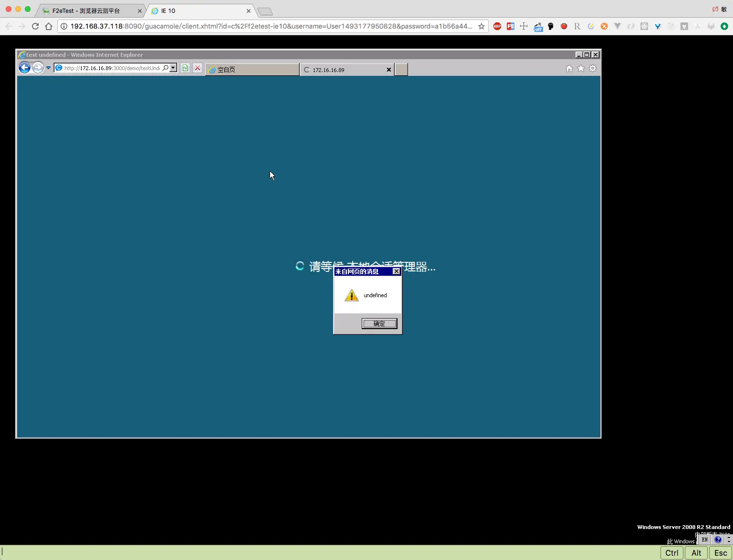Click the IE back button
Image resolution: width=733 pixels, height=560 pixels.
pos(24,68)
